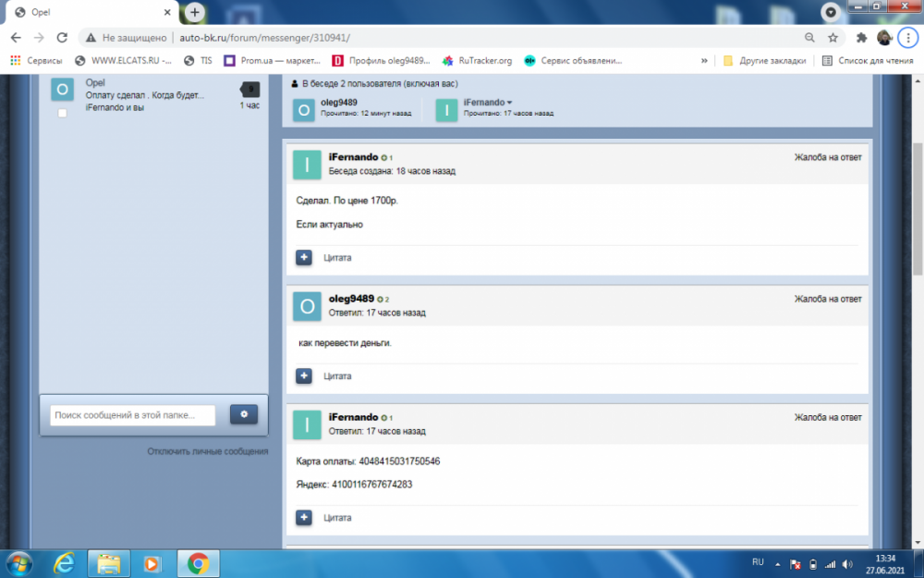Quote the Карта оплаты message
The width and height of the screenshot is (924, 578).
pos(337,517)
